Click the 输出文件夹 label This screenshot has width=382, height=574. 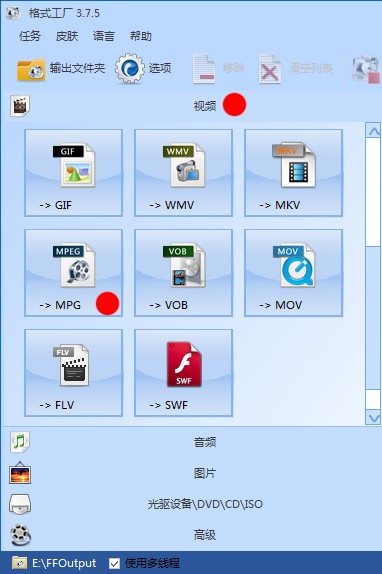(77, 68)
